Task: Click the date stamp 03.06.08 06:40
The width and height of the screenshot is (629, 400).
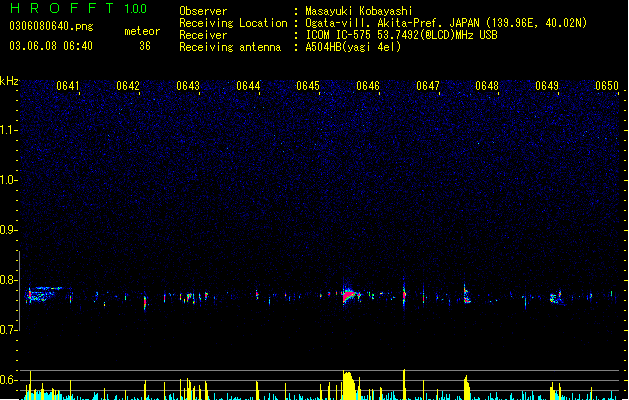Action: [51, 46]
